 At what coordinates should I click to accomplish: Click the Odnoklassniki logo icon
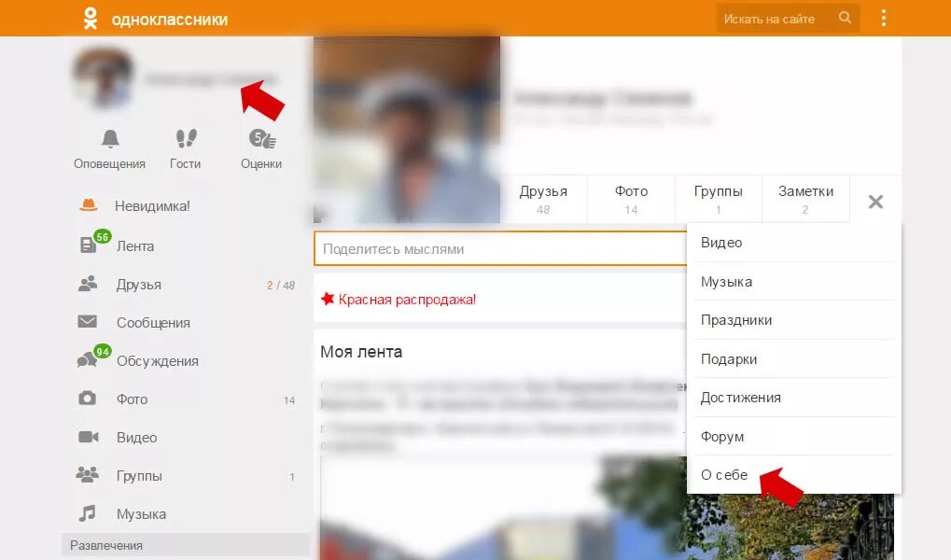(x=90, y=19)
